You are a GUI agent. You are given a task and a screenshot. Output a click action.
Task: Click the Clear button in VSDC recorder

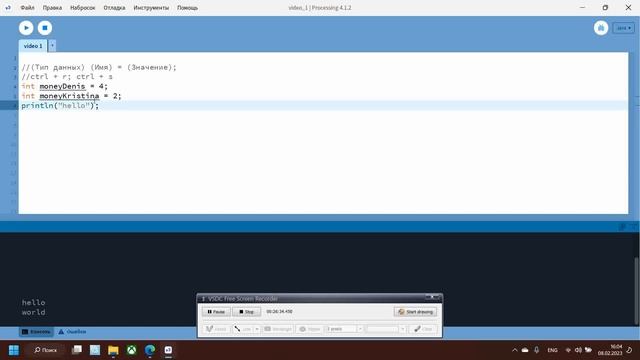pos(423,329)
